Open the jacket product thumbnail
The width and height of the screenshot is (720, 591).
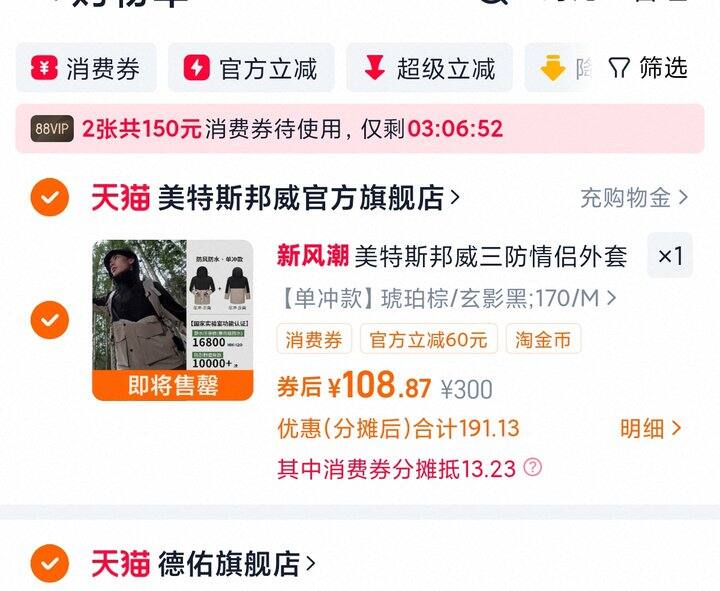tap(173, 320)
